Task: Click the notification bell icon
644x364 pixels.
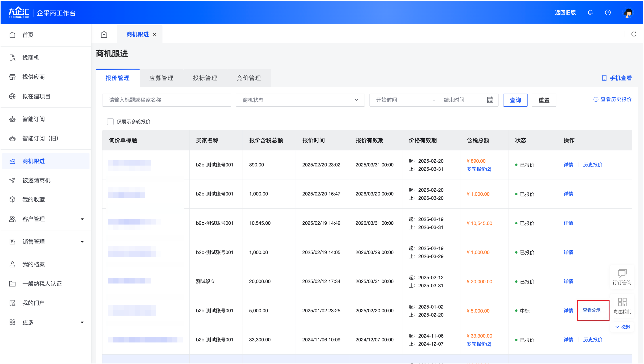Action: click(x=590, y=12)
